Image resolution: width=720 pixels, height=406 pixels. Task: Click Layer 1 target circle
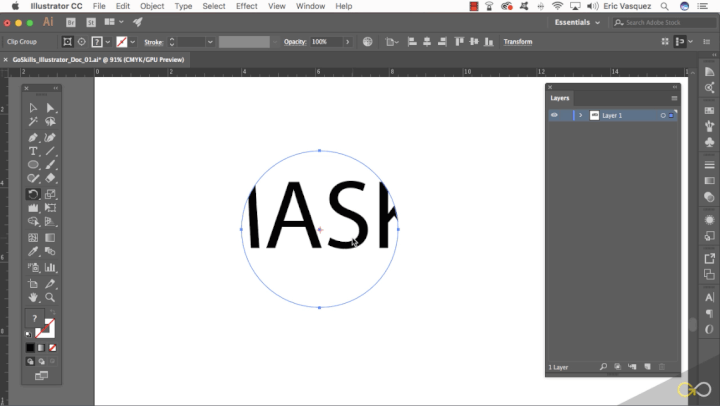point(662,116)
